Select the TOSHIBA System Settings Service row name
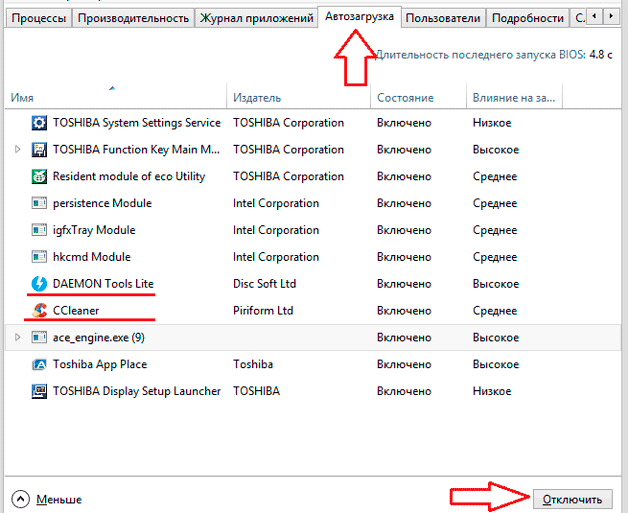 137,123
